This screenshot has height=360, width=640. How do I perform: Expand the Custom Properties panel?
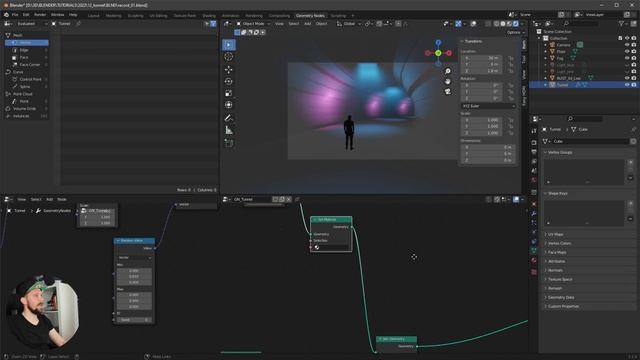click(563, 306)
